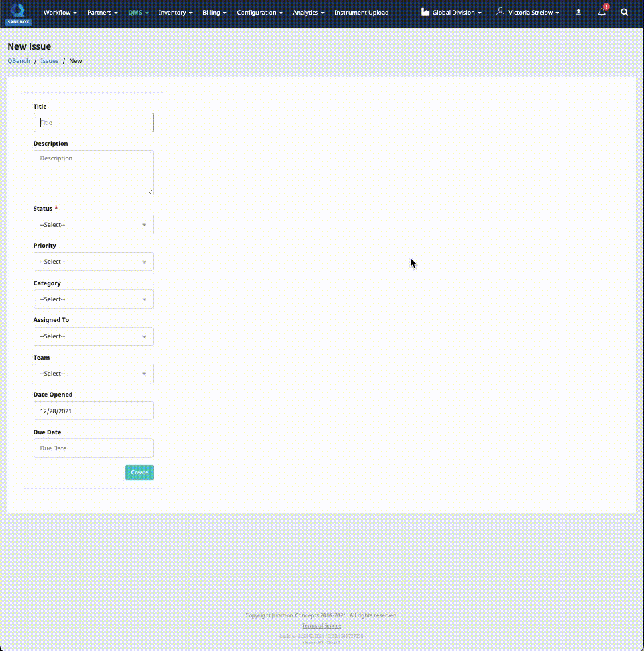Open the Team select dropdown

tap(93, 374)
